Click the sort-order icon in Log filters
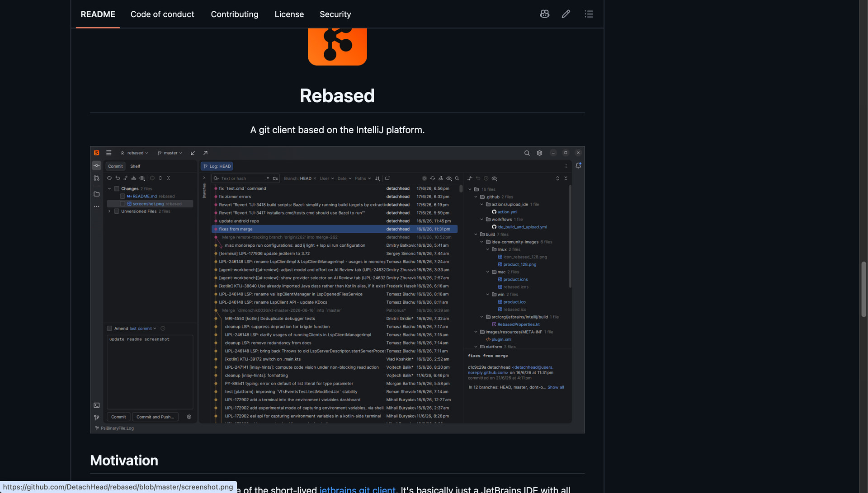 [377, 178]
